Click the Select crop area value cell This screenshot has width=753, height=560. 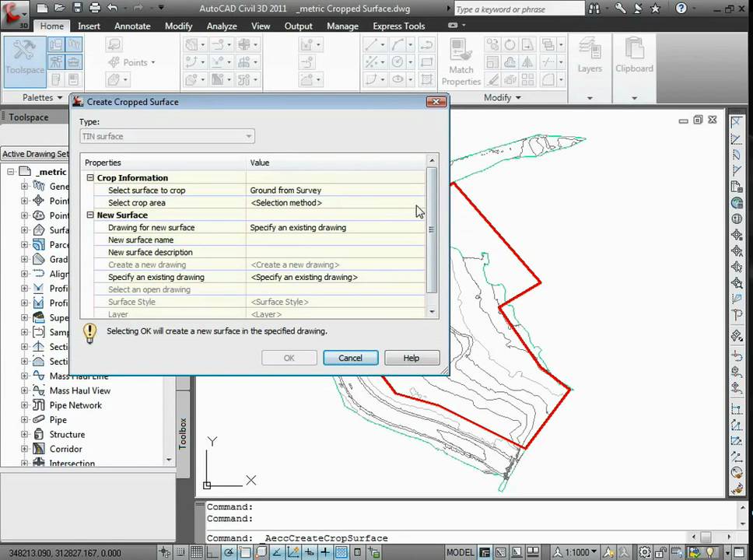(x=335, y=203)
